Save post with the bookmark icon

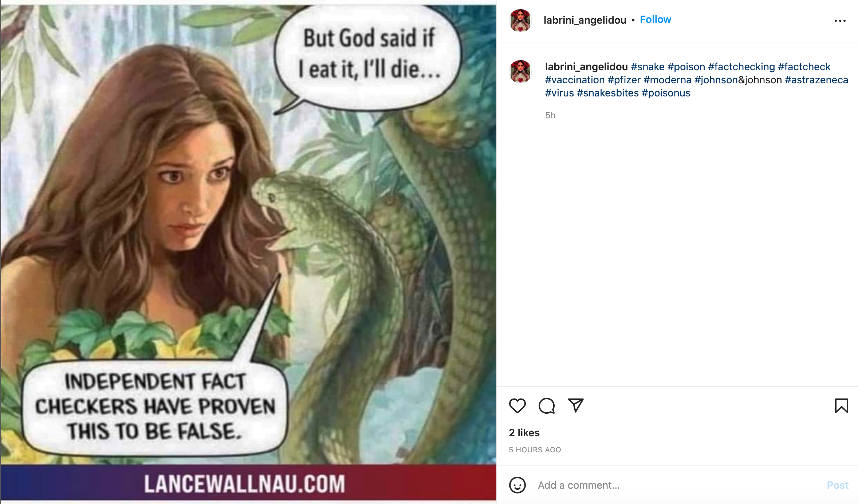click(841, 406)
